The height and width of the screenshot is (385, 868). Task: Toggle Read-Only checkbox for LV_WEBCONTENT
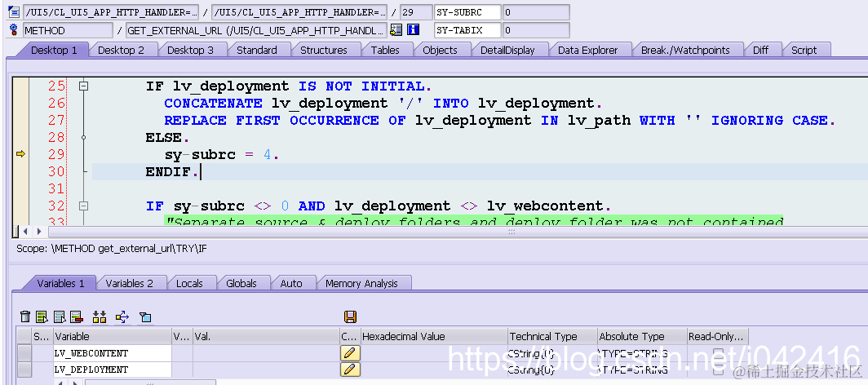[718, 353]
